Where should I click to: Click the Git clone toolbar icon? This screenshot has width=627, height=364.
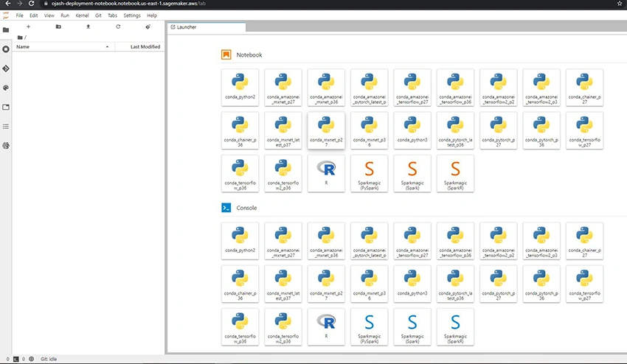pos(148,27)
